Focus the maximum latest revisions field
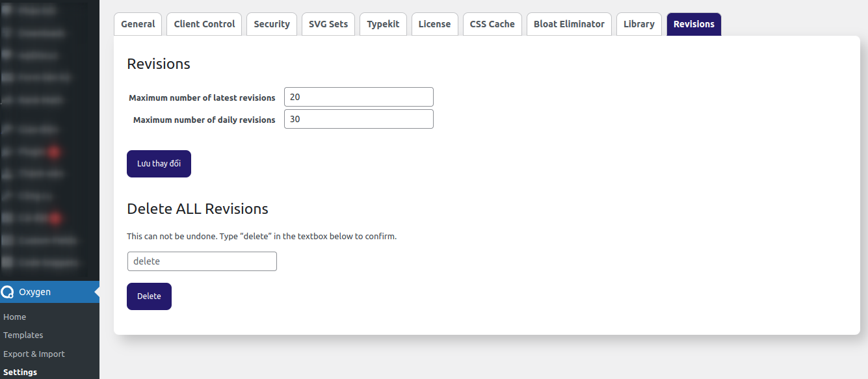Image resolution: width=868 pixels, height=379 pixels. click(x=359, y=97)
